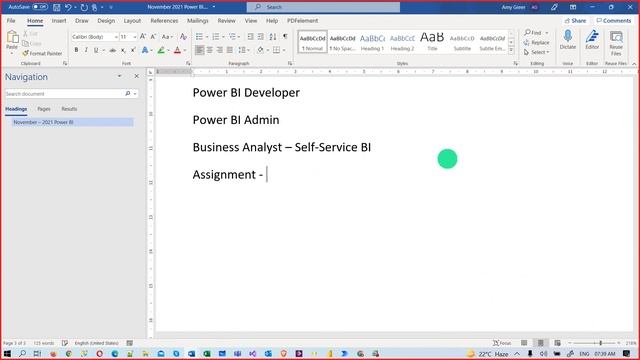Switch to the Review tab
The height and width of the screenshot is (360, 640).
click(x=227, y=20)
